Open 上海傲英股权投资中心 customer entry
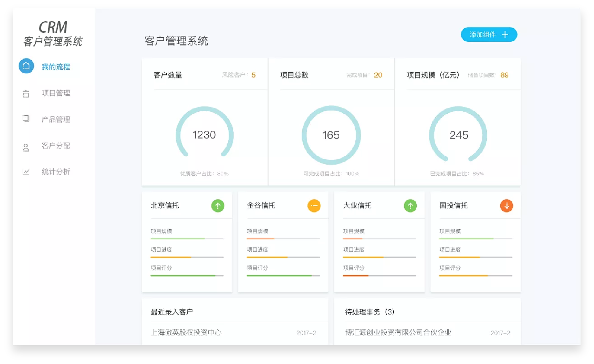Viewport: 594px width, 364px height. pos(186,332)
